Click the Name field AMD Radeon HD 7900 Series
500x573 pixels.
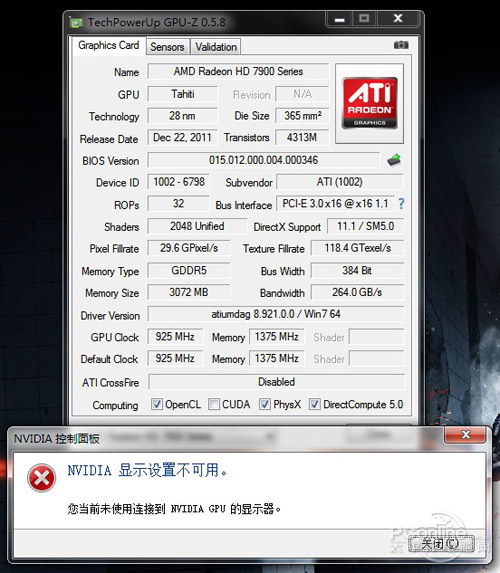click(238, 71)
